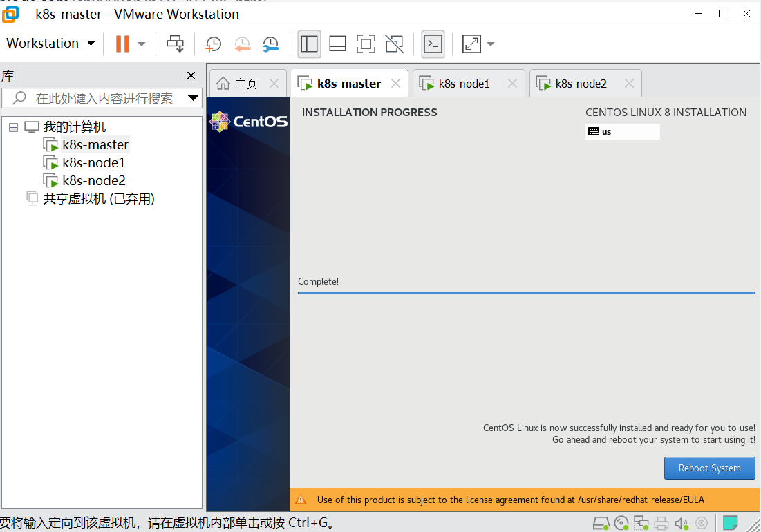Open the Workstation menu
Screen dimensions: 761x532
[x=50, y=43]
